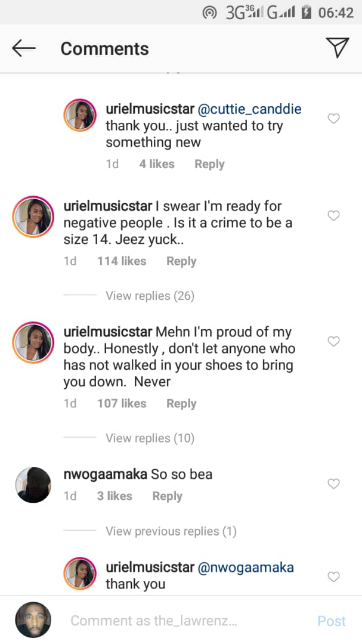Tap your own profile avatar beside comment box
The width and height of the screenshot is (362, 644).
tap(32, 621)
